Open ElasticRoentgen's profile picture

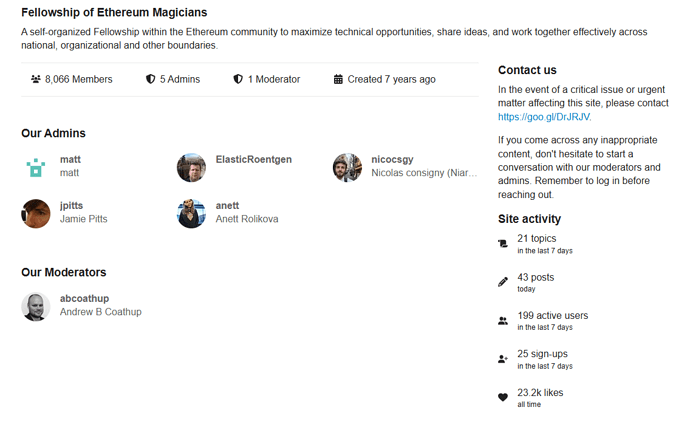[191, 168]
